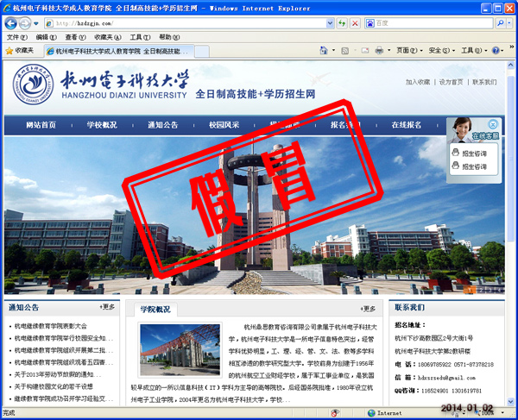
Task: Click the RSS feeds icon
Action: pos(344,51)
